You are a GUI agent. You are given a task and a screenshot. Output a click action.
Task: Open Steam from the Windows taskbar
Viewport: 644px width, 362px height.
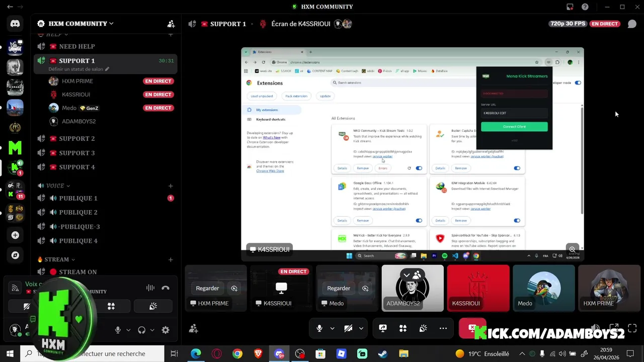(x=383, y=353)
